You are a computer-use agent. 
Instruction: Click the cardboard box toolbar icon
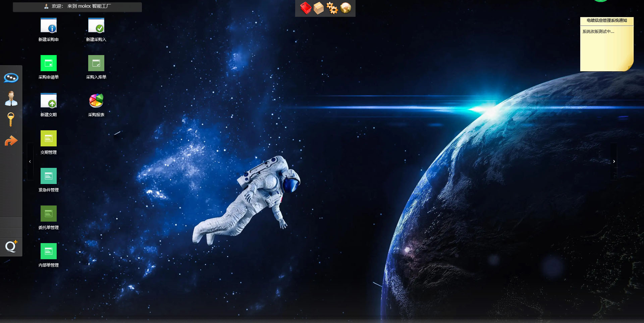(319, 8)
